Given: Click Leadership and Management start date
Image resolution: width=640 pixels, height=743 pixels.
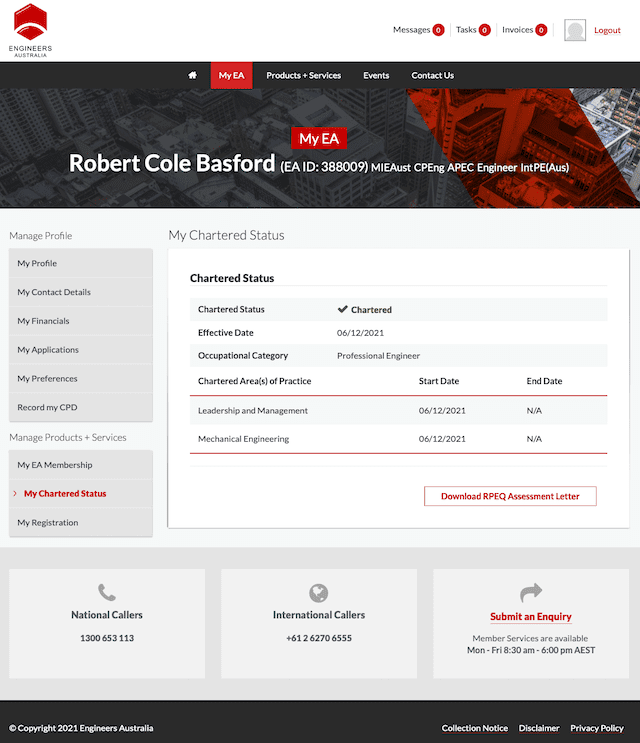Looking at the screenshot, I should click(442, 410).
